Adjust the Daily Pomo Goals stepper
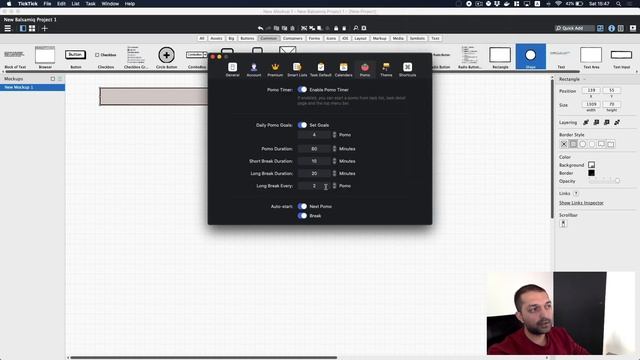Viewport: 640px width, 360px height. coord(334,135)
